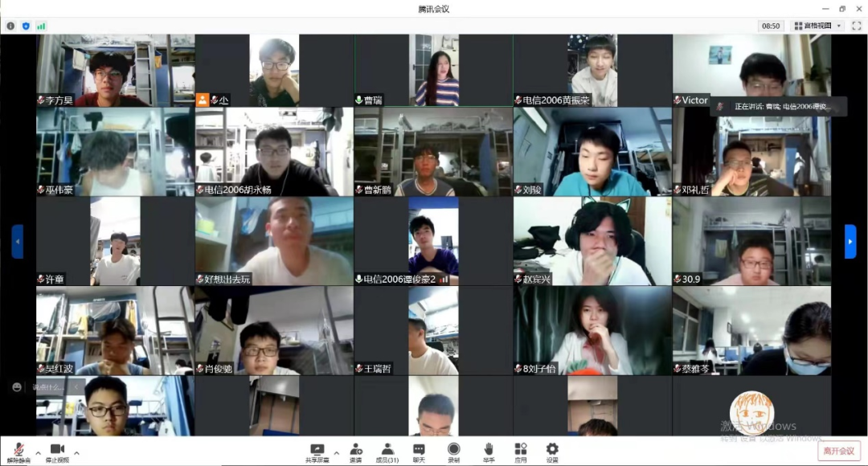Select the 蔡雅芩 video tile
868x466 pixels.
click(x=751, y=330)
